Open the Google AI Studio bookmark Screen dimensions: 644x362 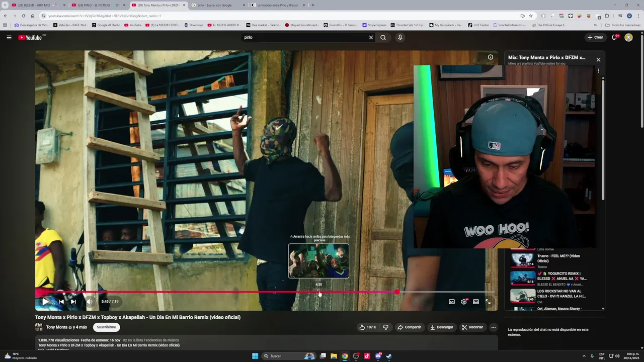106,25
